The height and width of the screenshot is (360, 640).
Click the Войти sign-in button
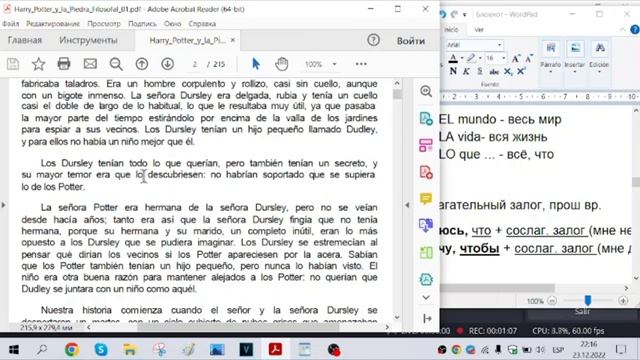pyautogui.click(x=411, y=41)
